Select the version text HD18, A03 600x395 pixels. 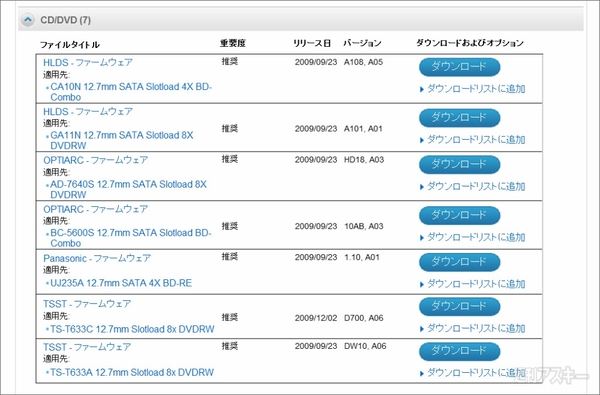(x=364, y=160)
